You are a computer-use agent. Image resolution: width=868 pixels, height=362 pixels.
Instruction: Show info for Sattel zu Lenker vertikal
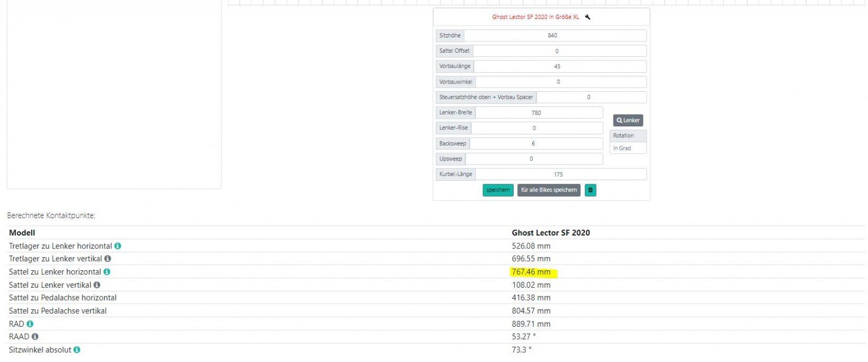pyautogui.click(x=97, y=285)
